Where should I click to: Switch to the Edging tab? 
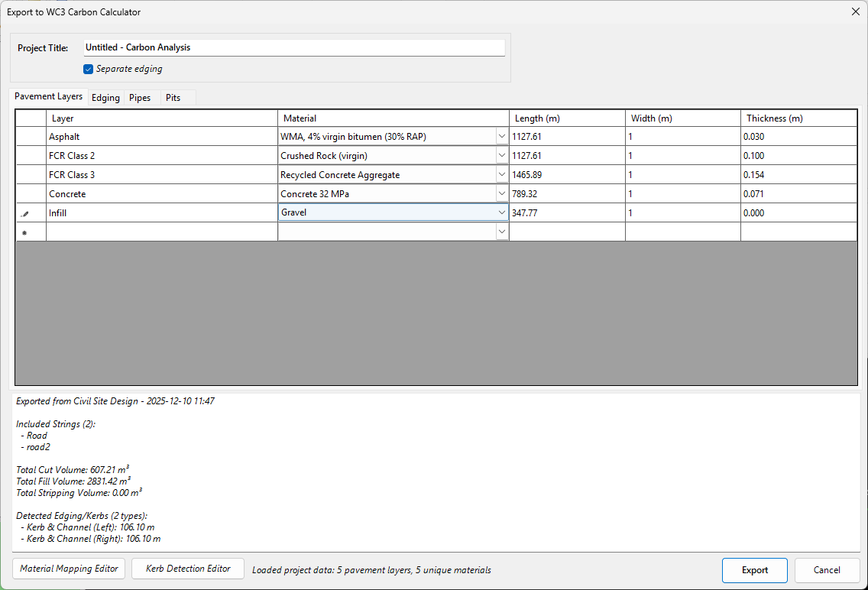(105, 98)
